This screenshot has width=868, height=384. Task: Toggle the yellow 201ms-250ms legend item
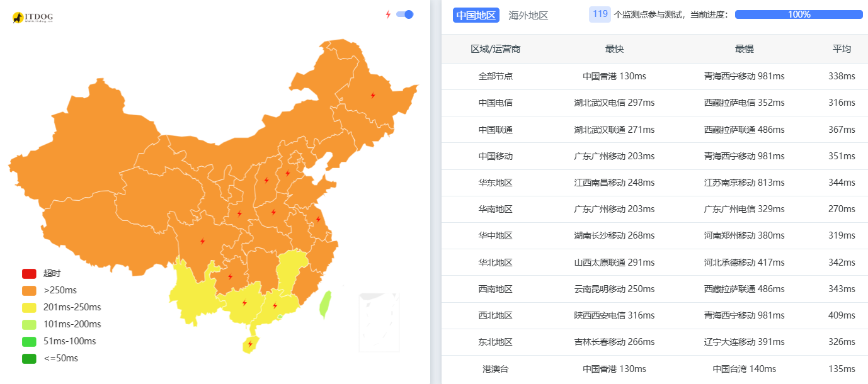pyautogui.click(x=29, y=308)
